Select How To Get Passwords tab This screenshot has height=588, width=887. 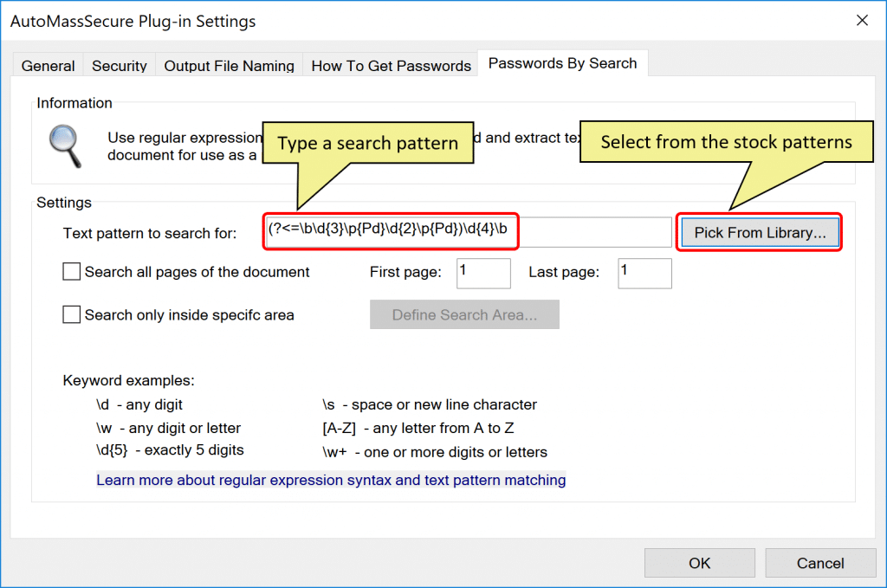pyautogui.click(x=391, y=66)
